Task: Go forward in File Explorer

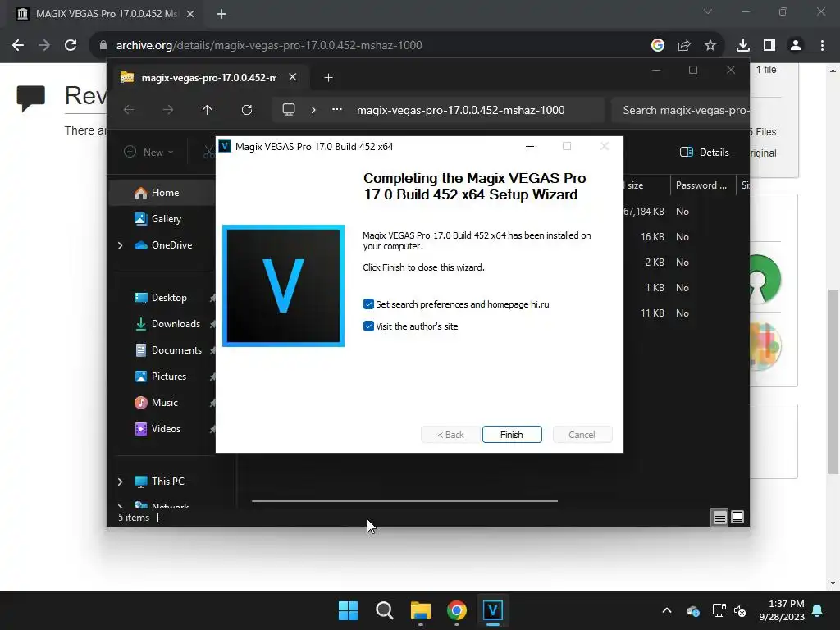Action: [168, 110]
